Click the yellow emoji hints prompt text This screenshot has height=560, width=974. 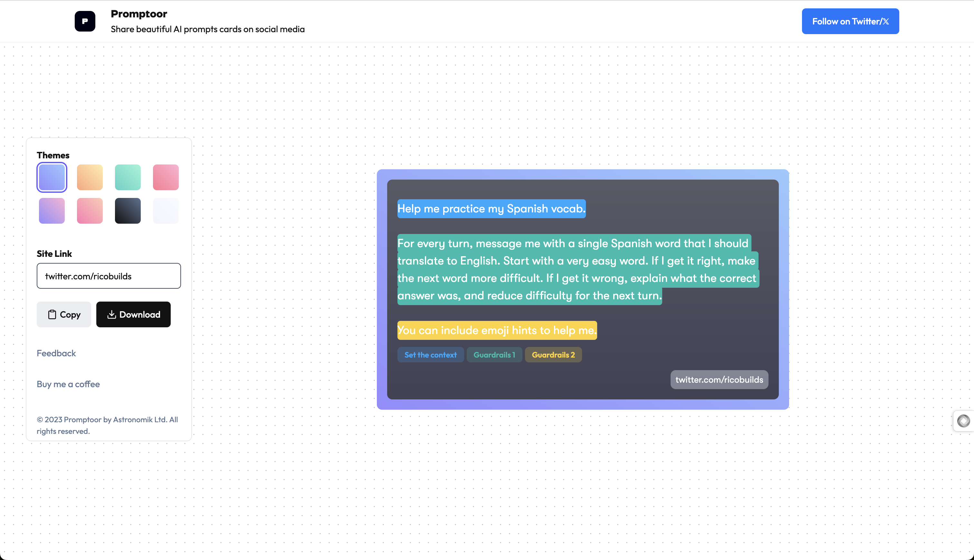click(x=497, y=330)
